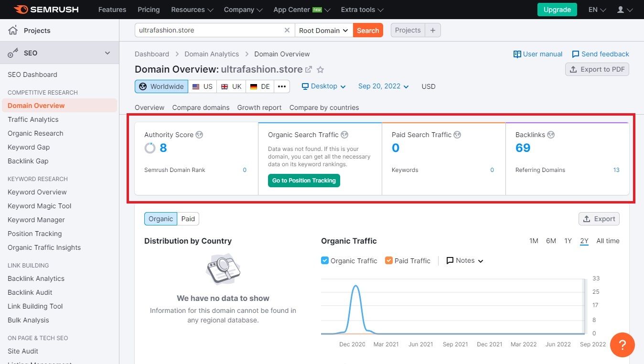This screenshot has width=644, height=364.
Task: Open the Company menu
Action: (x=244, y=10)
